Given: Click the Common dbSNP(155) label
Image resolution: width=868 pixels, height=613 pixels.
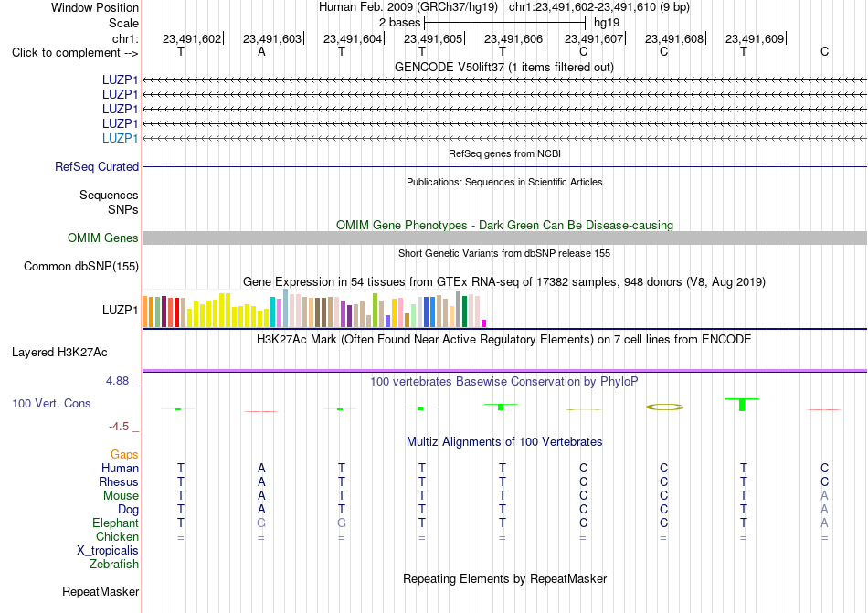Looking at the screenshot, I should coord(80,266).
